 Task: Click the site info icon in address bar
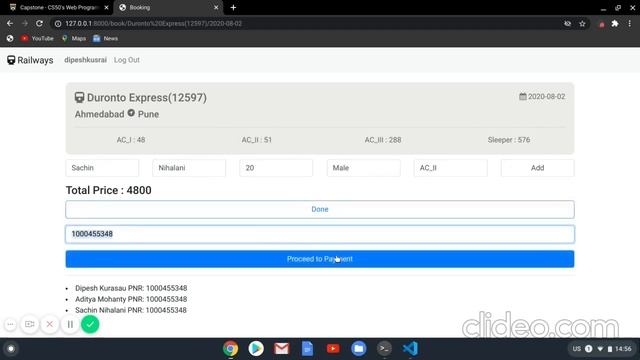[58, 24]
